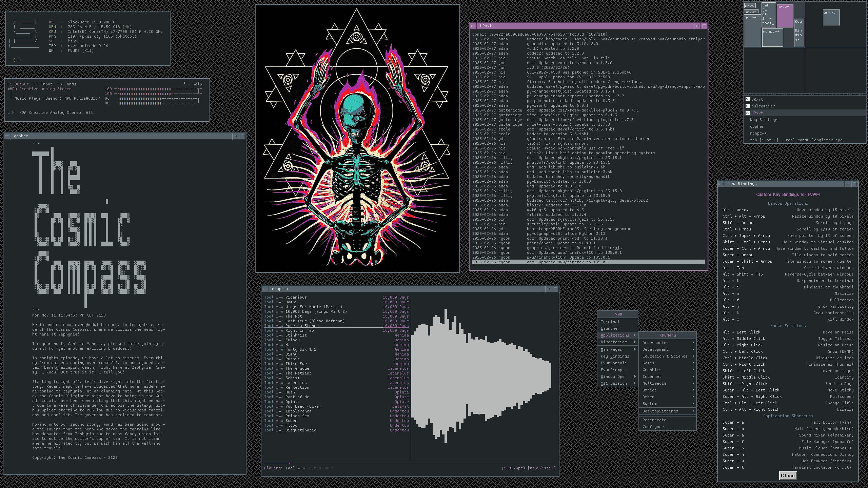Image resolution: width=868 pixels, height=488 pixels.
Task: Open Key Bindings from the FVWM menu
Action: (x=617, y=356)
